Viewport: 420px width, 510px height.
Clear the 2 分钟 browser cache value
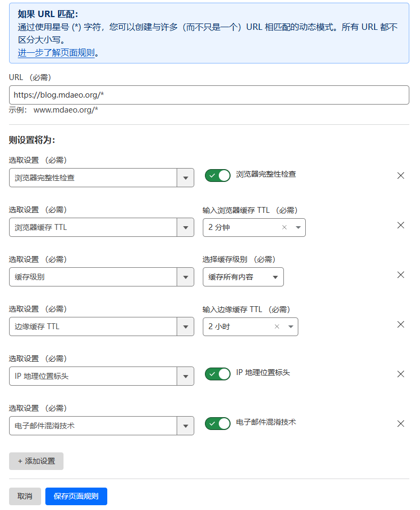tap(284, 227)
